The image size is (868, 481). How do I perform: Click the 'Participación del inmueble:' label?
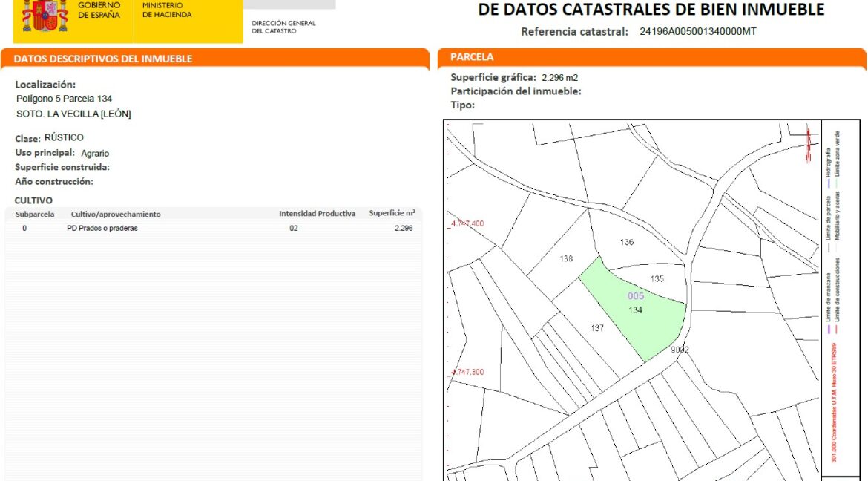pos(516,91)
